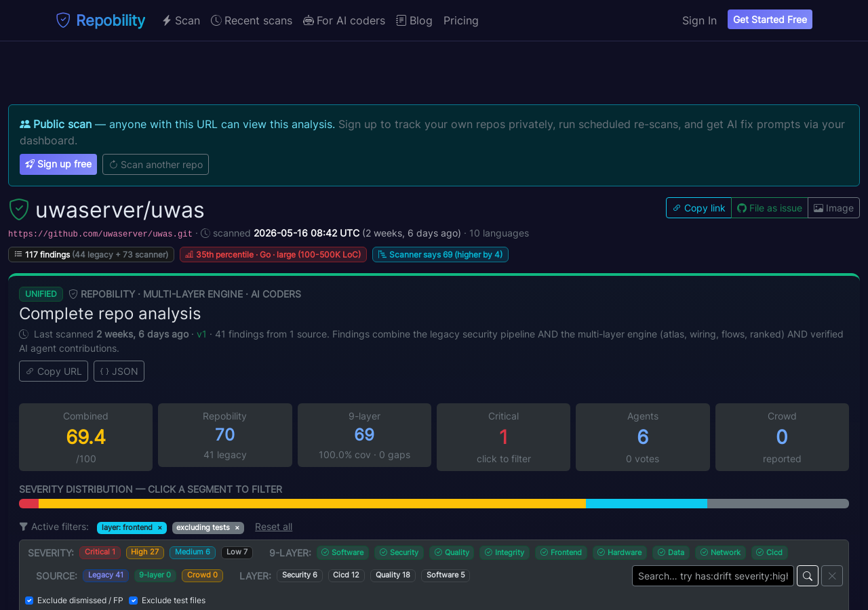Click the findings search input field
Image resolution: width=868 pixels, height=610 pixels.
point(713,576)
